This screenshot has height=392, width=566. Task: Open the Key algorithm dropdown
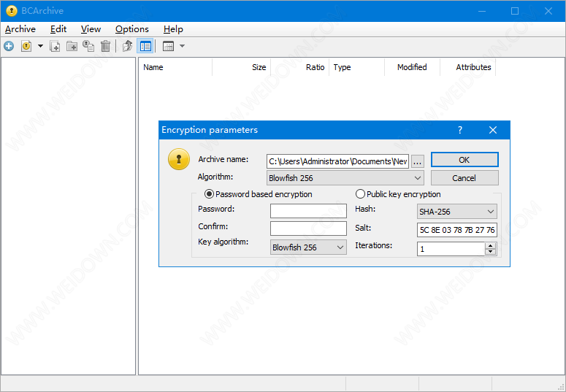308,247
